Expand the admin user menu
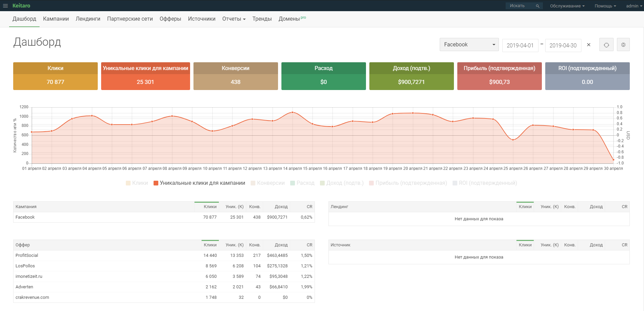The height and width of the screenshot is (311, 644). pos(634,6)
